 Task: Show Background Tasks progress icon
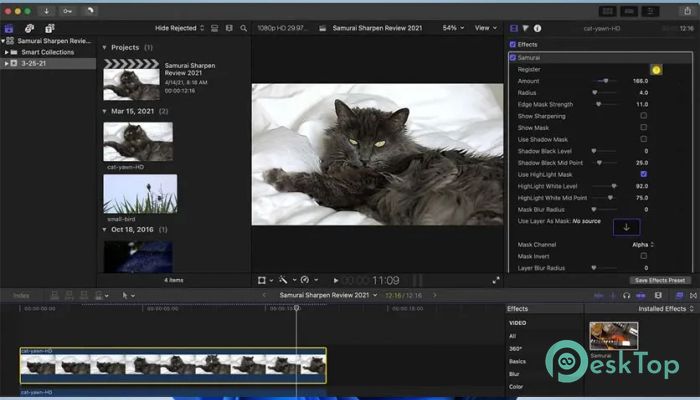click(x=89, y=11)
